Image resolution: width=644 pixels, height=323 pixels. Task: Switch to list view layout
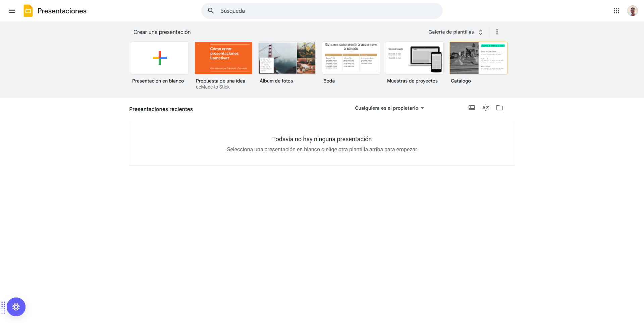click(x=471, y=108)
